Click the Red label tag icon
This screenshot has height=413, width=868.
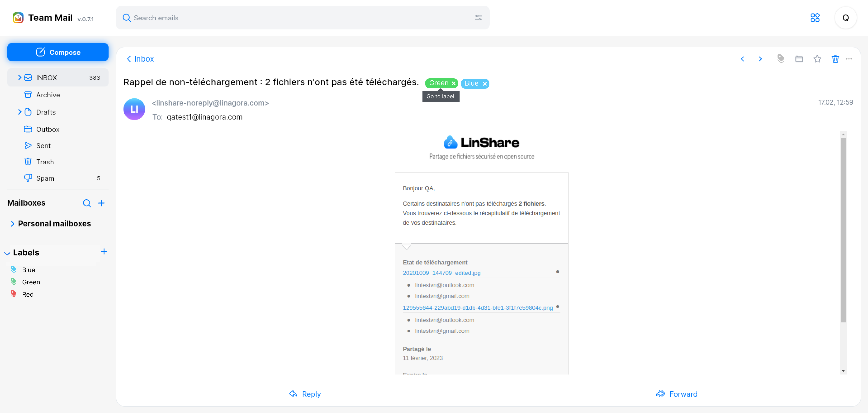14,294
